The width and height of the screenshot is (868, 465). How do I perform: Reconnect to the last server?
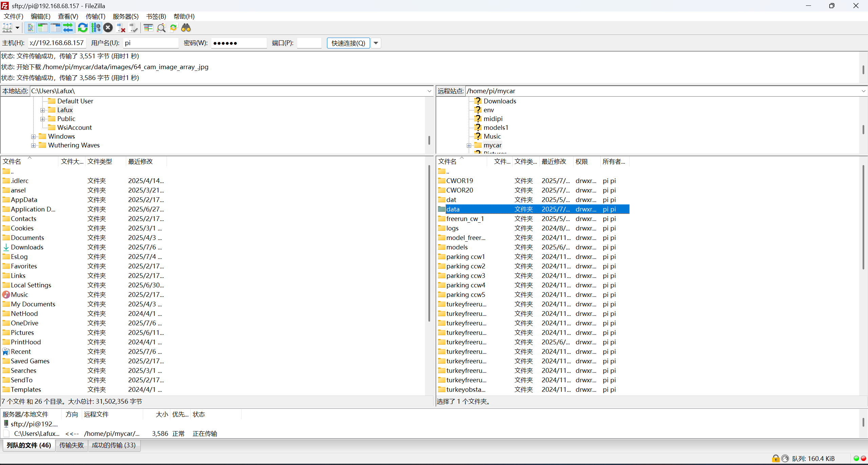[x=133, y=28]
